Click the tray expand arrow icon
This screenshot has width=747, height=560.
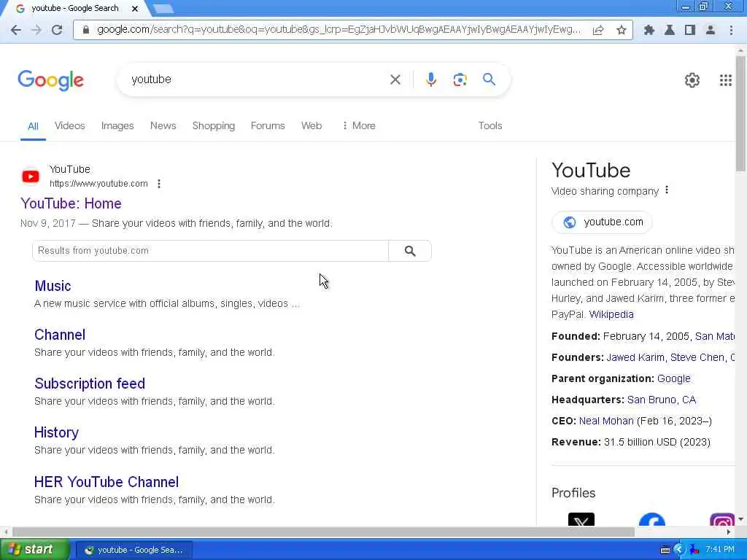point(679,550)
